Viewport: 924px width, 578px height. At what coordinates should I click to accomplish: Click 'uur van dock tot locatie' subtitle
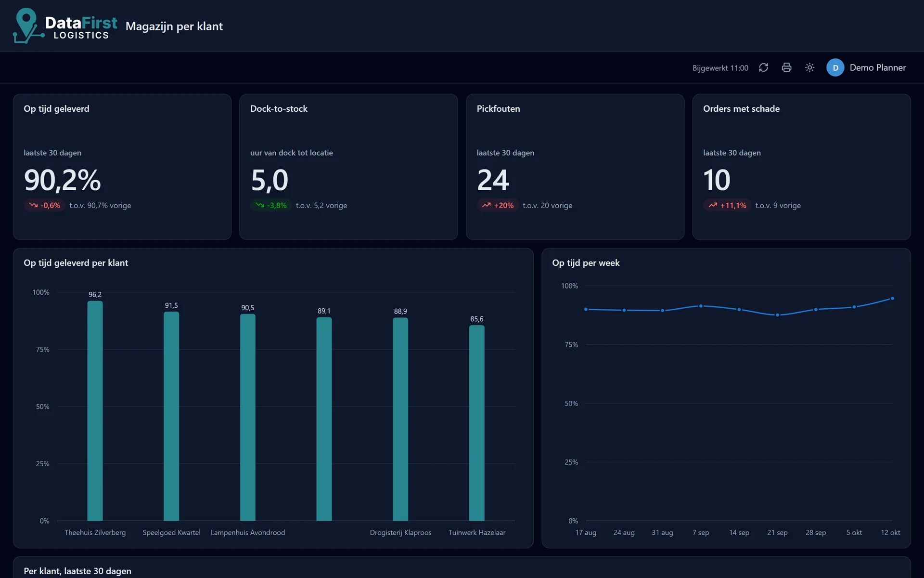291,153
